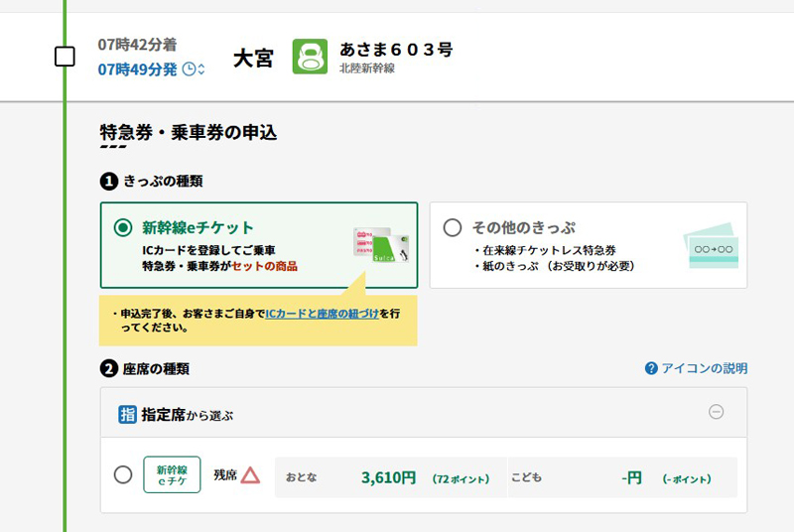Collapse the 指定席から選ぶ section with minus icon

(716, 413)
